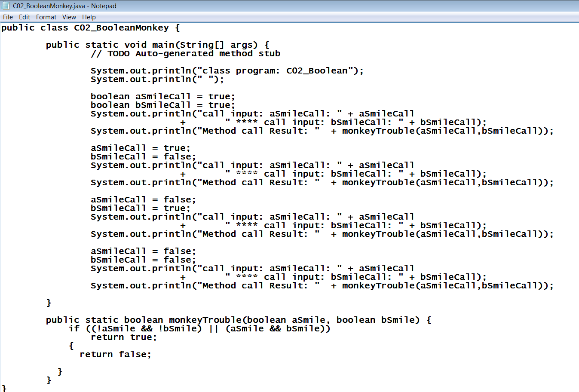The image size is (579, 392).
Task: Click the Notepad icon in title bar
Action: (x=6, y=6)
